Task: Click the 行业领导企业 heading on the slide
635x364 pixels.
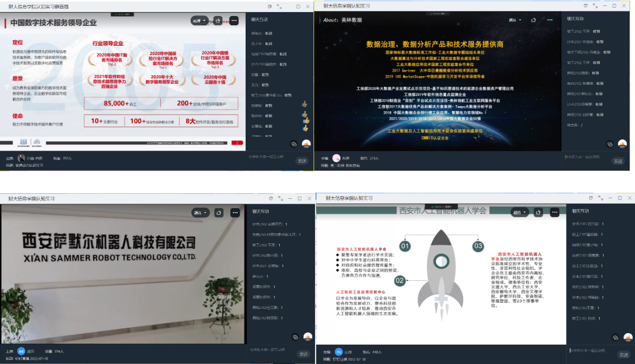Action: (x=108, y=44)
